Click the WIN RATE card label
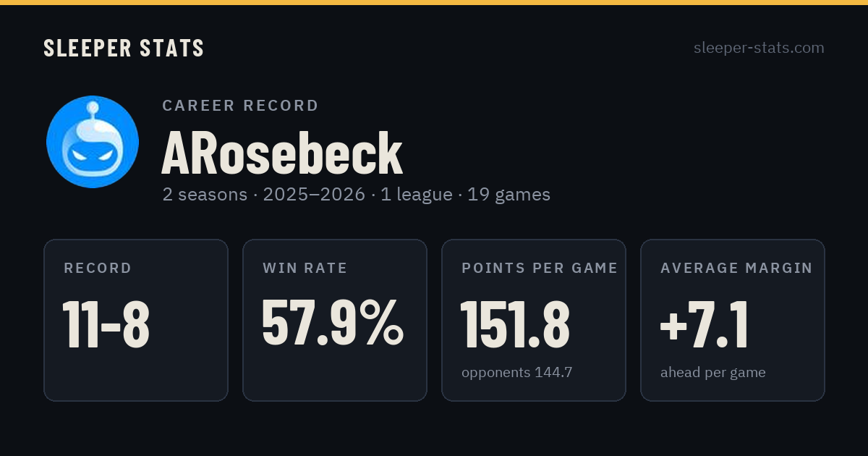The height and width of the screenshot is (456, 868). (305, 268)
